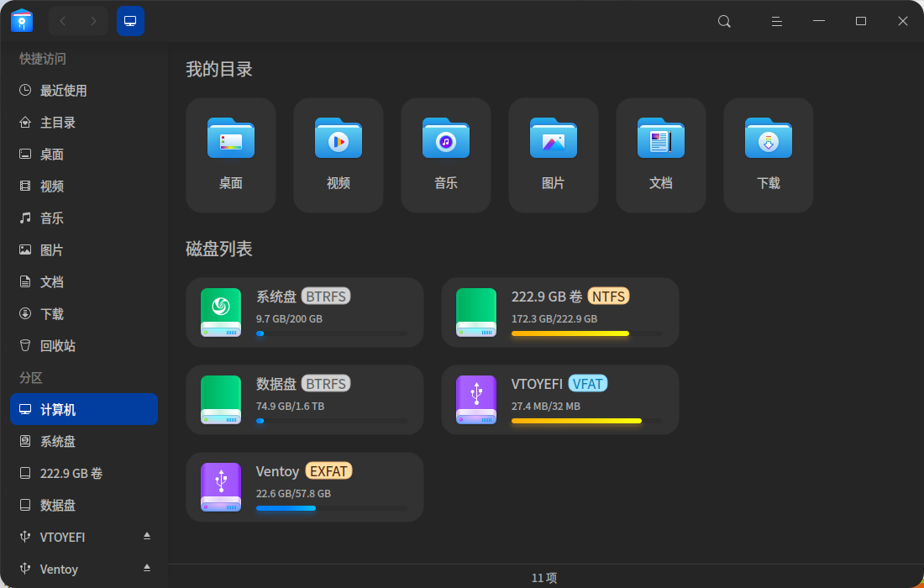Image resolution: width=924 pixels, height=588 pixels.
Task: Click the file manager app logo icon
Action: coord(22,21)
